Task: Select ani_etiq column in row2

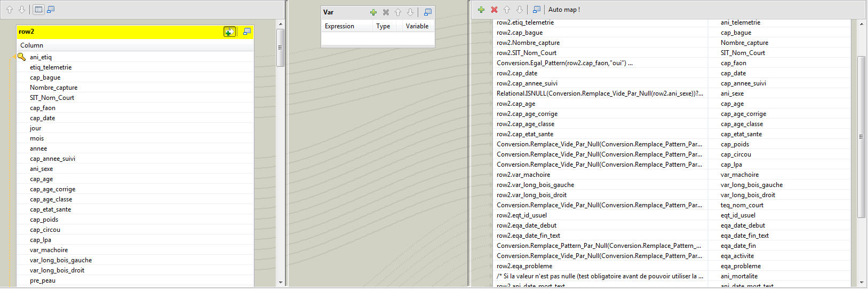Action: pyautogui.click(x=41, y=57)
